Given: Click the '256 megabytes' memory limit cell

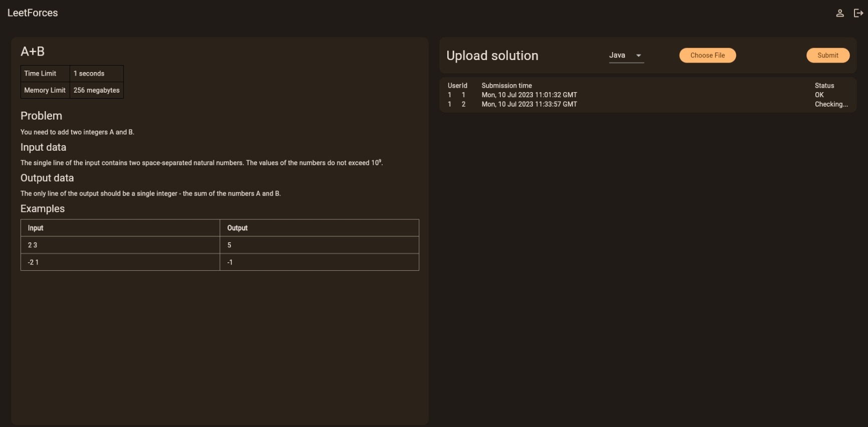Looking at the screenshot, I should (x=96, y=91).
